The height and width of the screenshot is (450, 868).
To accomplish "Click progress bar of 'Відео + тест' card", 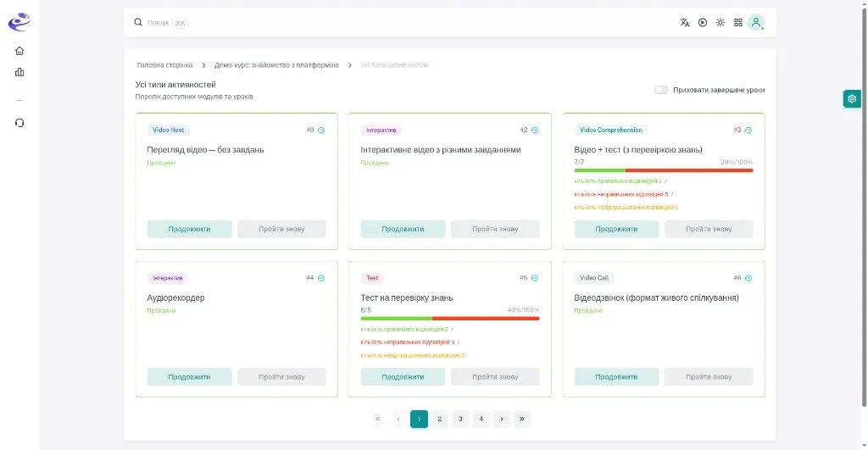I will (x=664, y=170).
